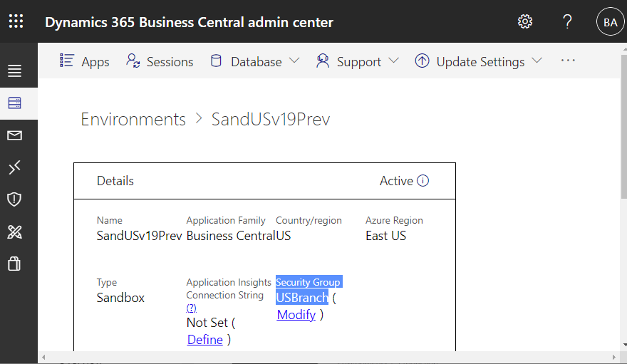Open the telemetry sidebar icon
This screenshot has width=627, height=364.
(15, 167)
